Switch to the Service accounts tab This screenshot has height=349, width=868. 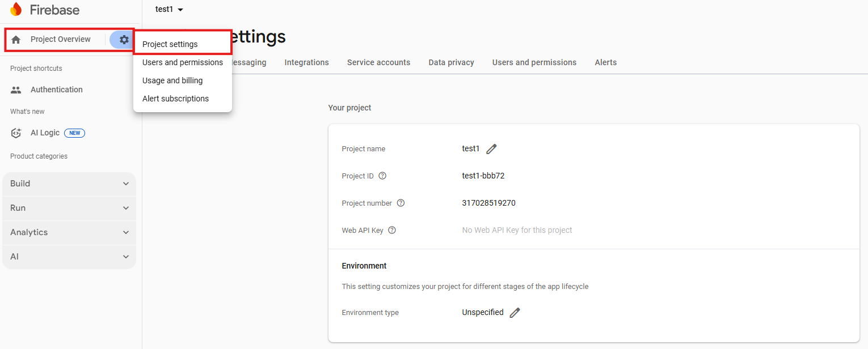378,62
